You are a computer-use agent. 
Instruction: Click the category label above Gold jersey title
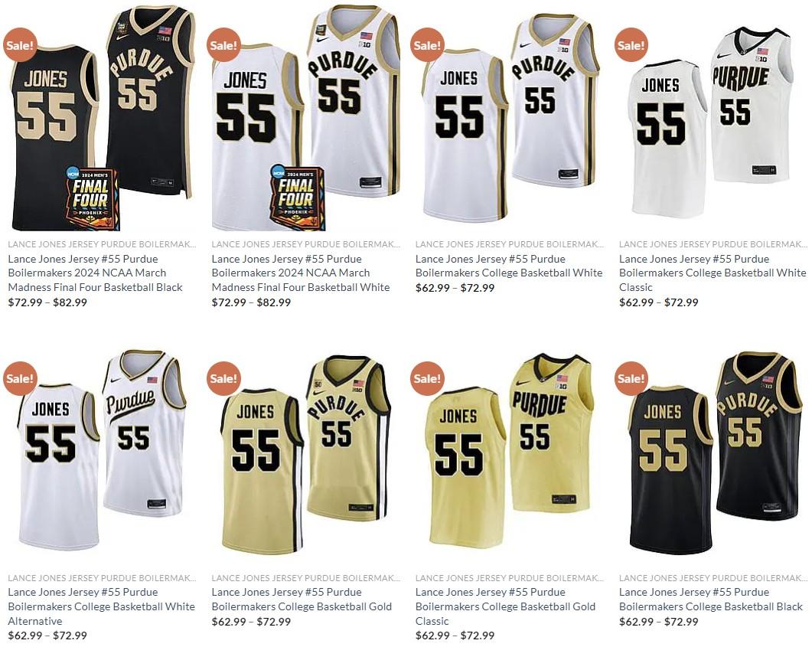click(305, 577)
